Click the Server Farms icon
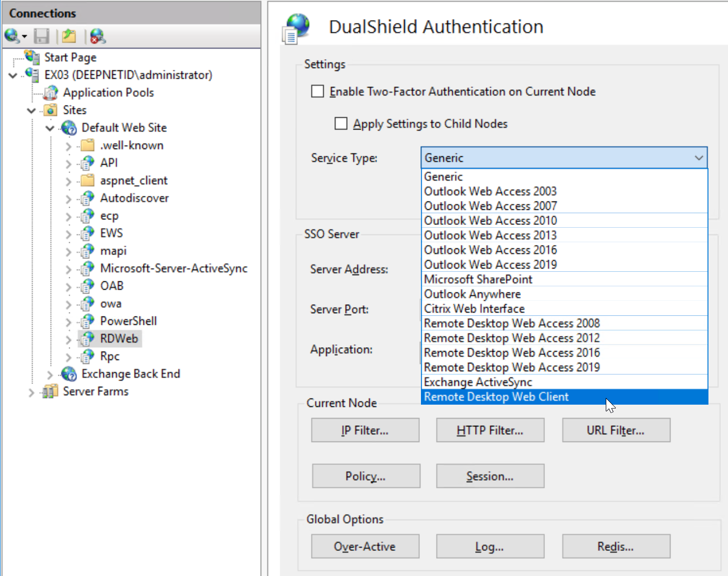The width and height of the screenshot is (728, 576). 50,392
